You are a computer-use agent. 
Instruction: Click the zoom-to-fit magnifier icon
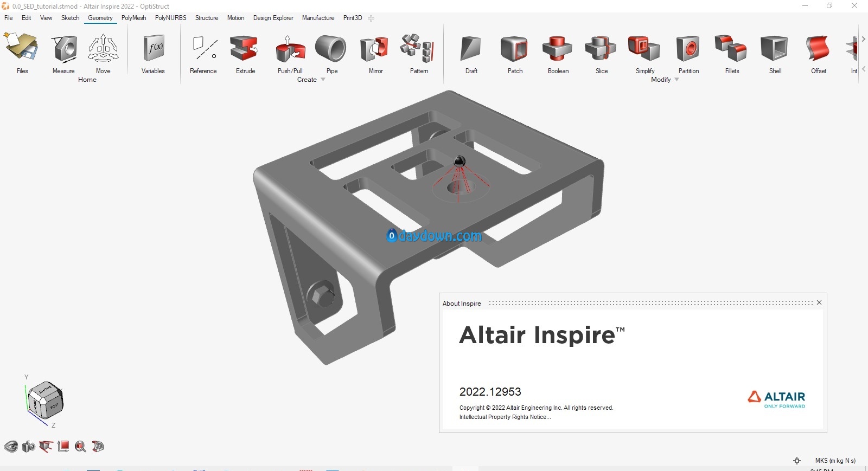80,447
